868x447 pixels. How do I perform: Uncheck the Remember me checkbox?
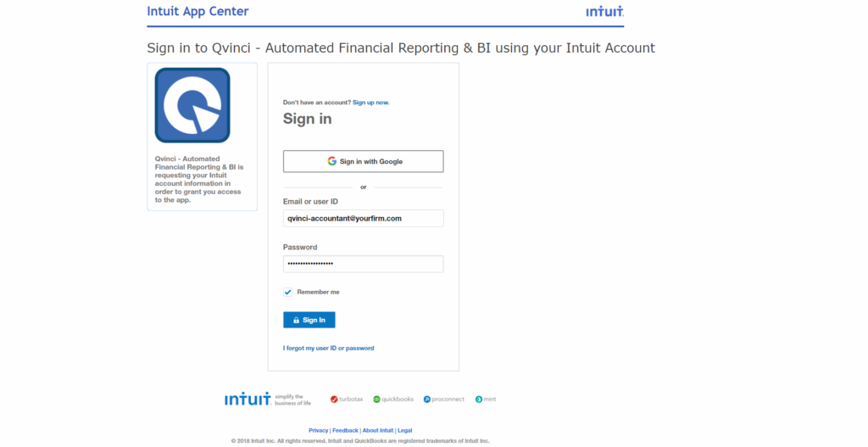288,292
